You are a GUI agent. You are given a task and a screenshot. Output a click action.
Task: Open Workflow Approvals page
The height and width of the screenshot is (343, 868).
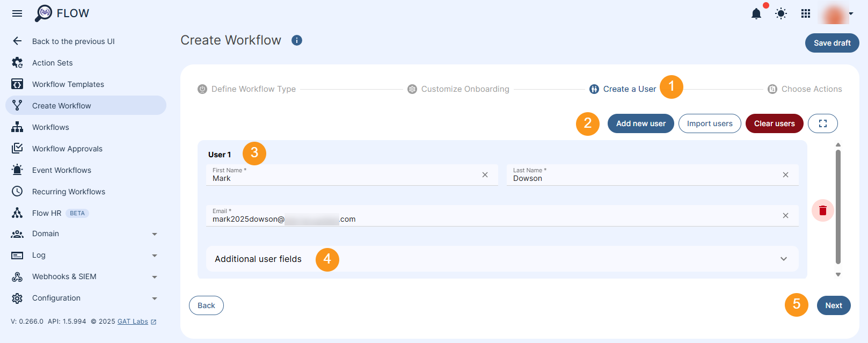[67, 149]
